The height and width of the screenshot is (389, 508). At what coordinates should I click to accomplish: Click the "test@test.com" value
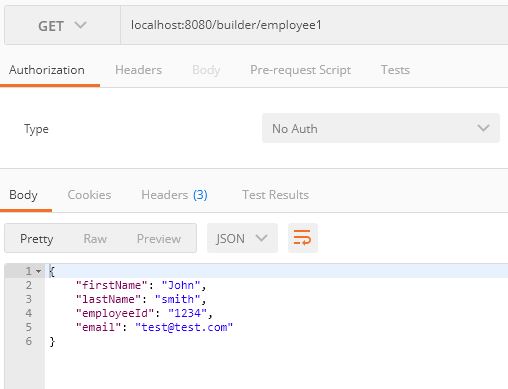(184, 327)
